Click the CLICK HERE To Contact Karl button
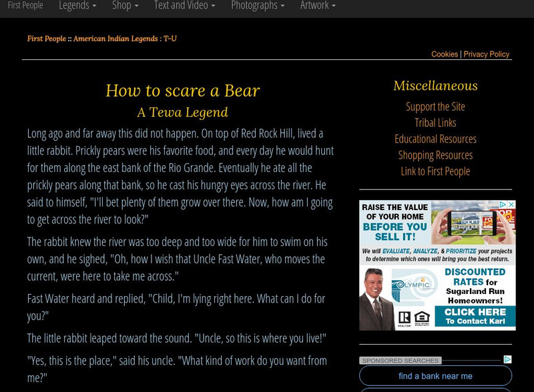The width and height of the screenshot is (534, 392). (x=475, y=316)
